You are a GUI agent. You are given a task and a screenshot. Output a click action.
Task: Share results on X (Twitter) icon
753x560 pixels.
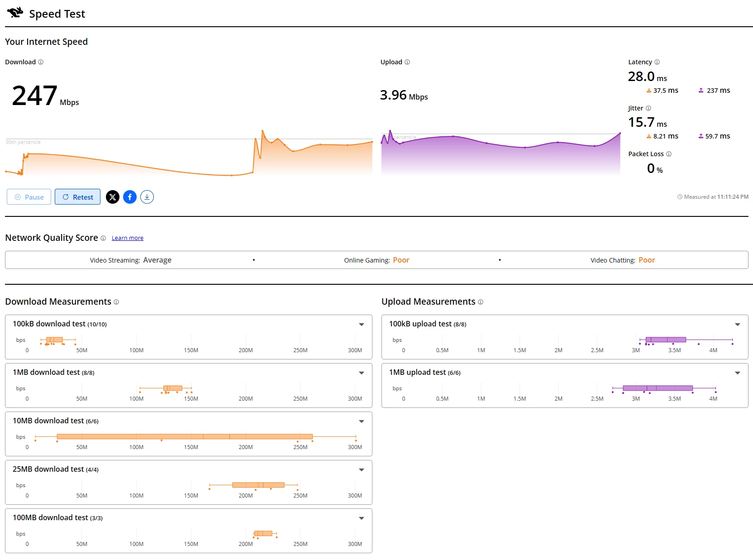[x=113, y=197]
